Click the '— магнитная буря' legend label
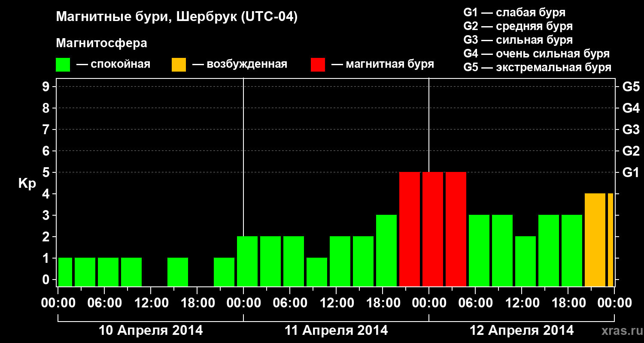This screenshot has width=644, height=343. tap(383, 65)
